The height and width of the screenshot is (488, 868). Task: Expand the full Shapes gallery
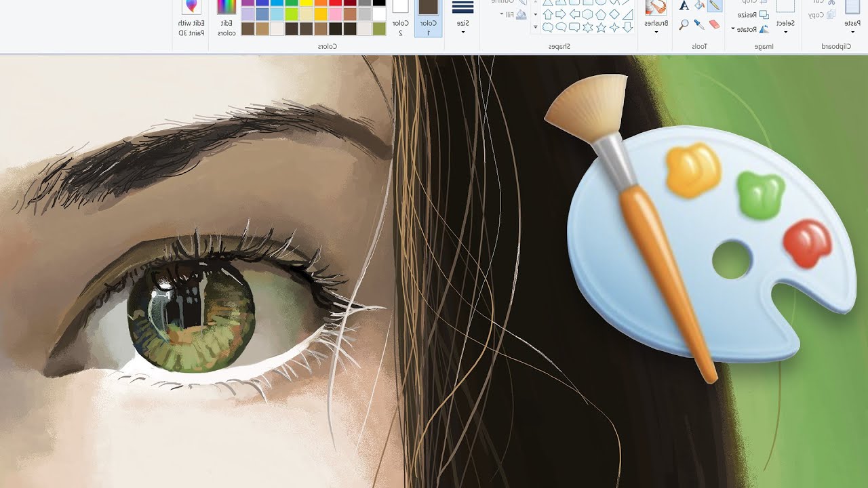click(x=536, y=27)
